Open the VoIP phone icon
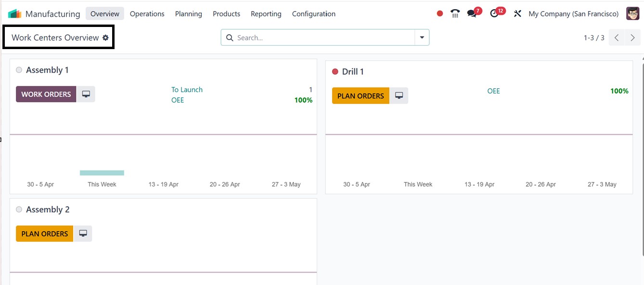The height and width of the screenshot is (285, 644). tap(455, 13)
